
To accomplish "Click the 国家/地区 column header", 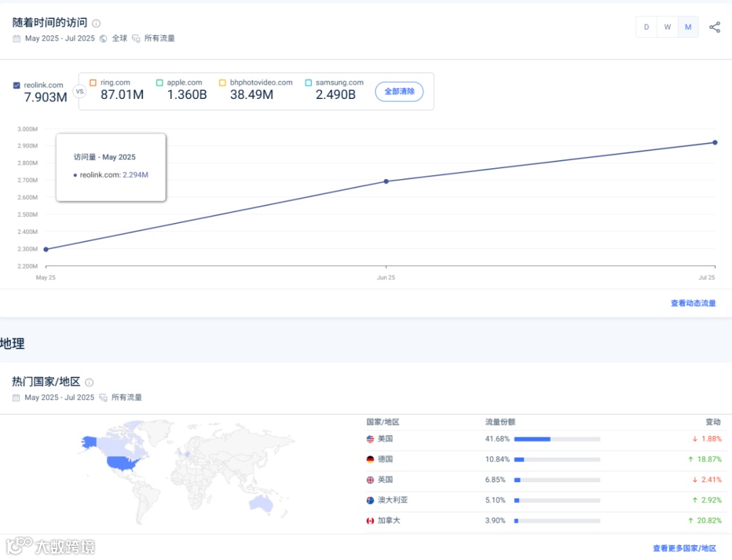I will (383, 422).
